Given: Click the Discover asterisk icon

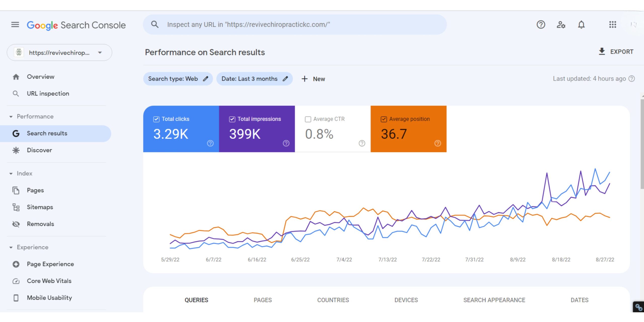Looking at the screenshot, I should [x=16, y=150].
